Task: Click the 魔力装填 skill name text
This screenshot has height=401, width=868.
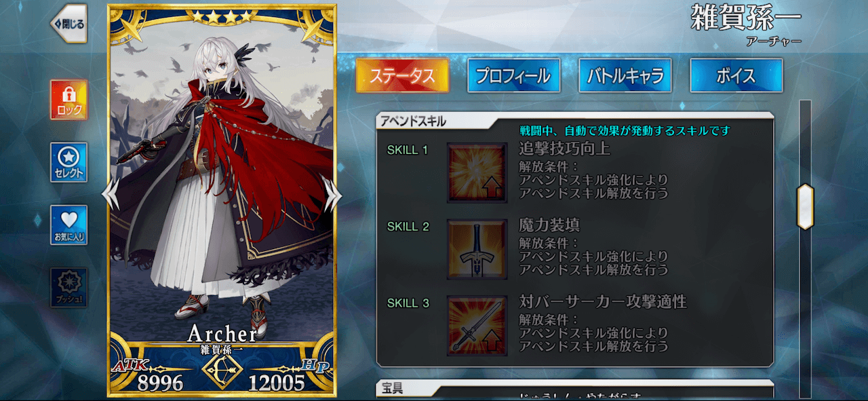Action: (x=549, y=225)
